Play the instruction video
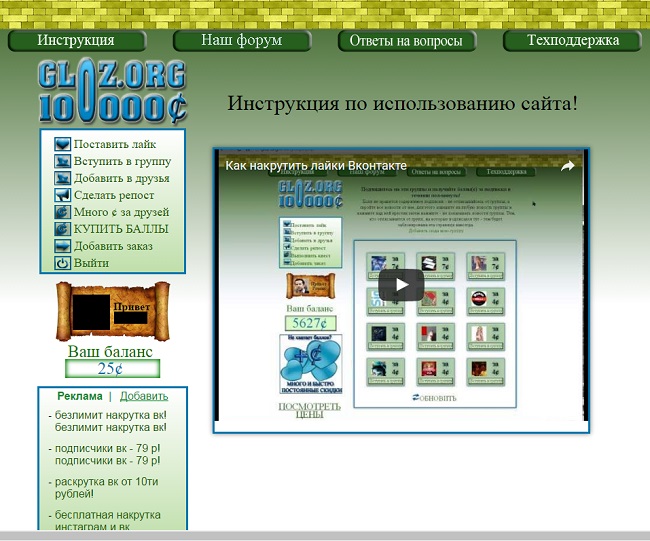 [x=401, y=285]
